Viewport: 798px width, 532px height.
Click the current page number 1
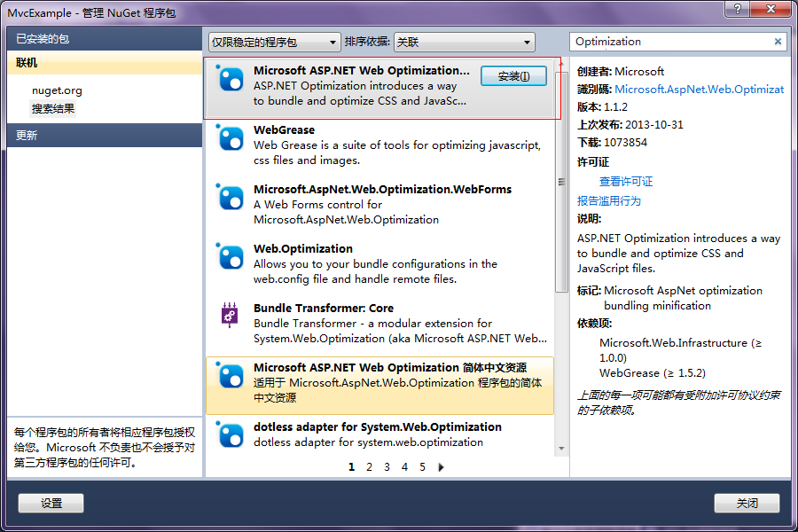pos(351,467)
